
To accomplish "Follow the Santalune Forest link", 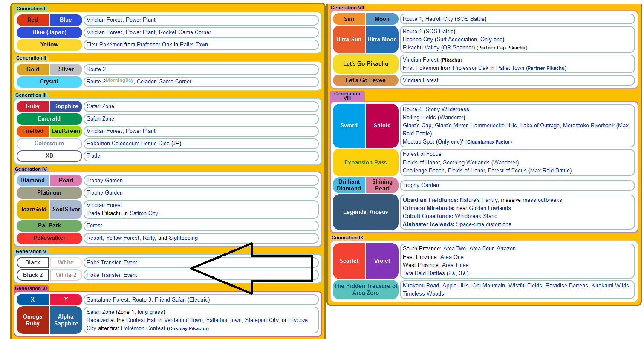I will pos(108,300).
